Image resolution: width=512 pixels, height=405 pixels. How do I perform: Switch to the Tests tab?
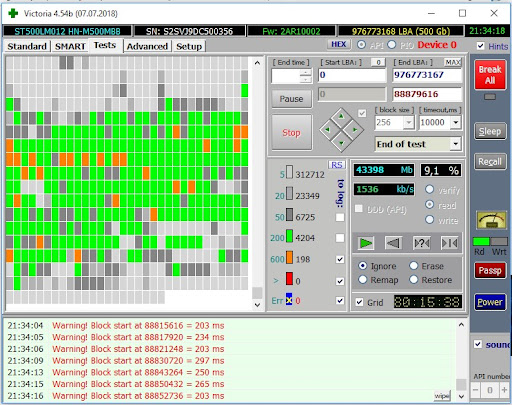[105, 45]
